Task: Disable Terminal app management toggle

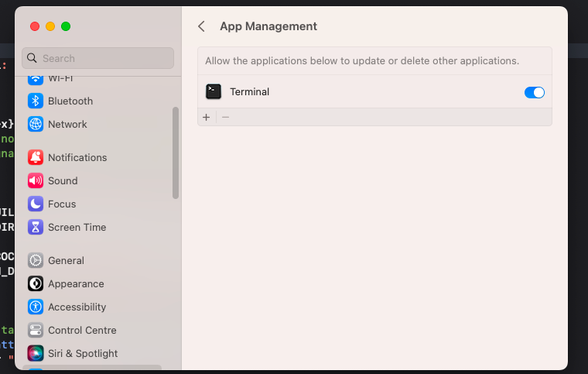Action: pos(535,92)
